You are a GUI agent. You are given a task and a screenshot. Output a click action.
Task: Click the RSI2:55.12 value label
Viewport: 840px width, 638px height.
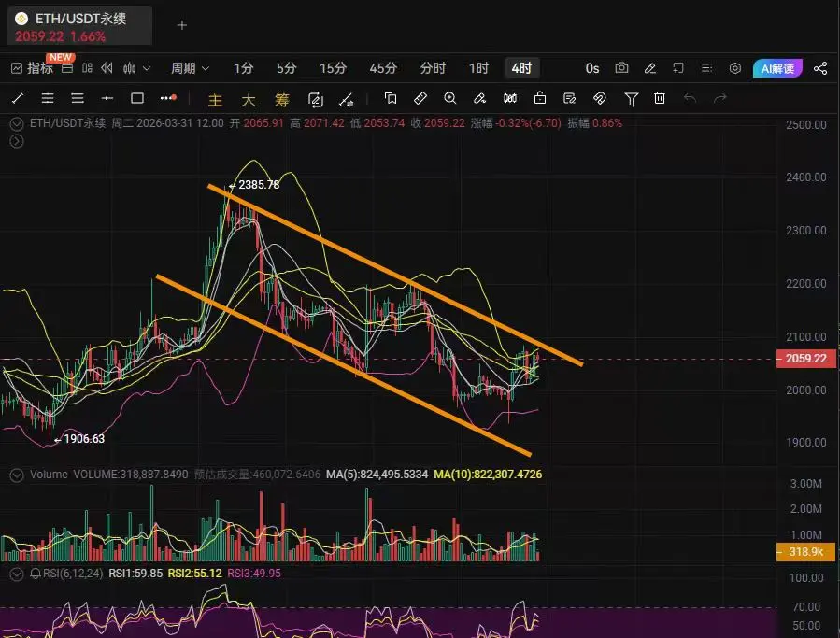click(x=195, y=574)
